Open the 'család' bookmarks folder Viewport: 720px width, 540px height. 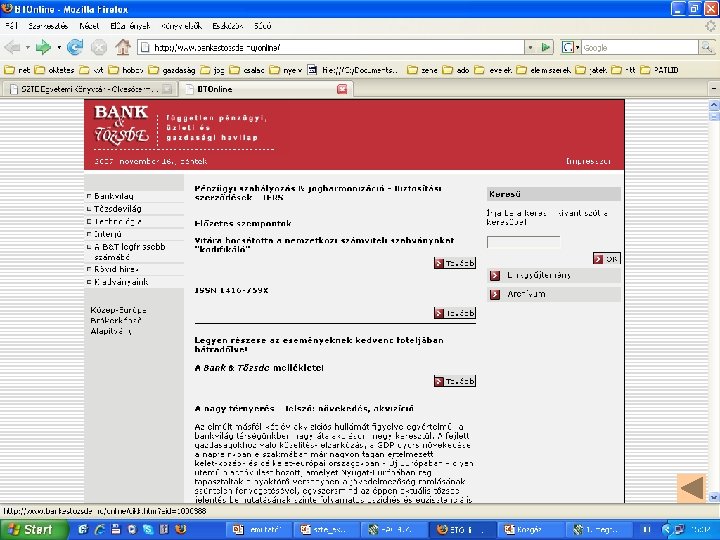tap(247, 70)
